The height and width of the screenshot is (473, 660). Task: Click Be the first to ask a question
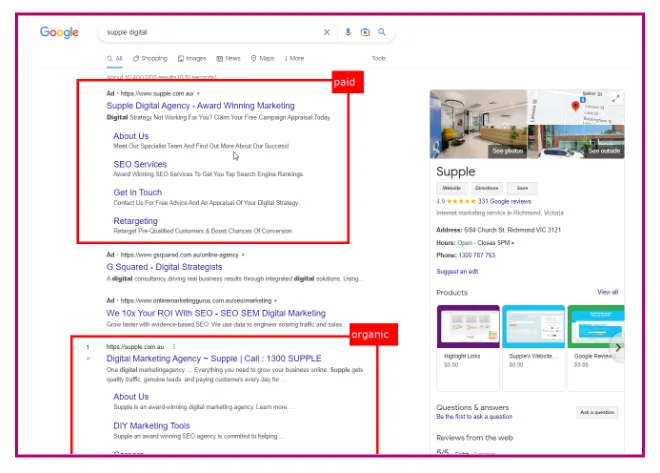point(474,417)
